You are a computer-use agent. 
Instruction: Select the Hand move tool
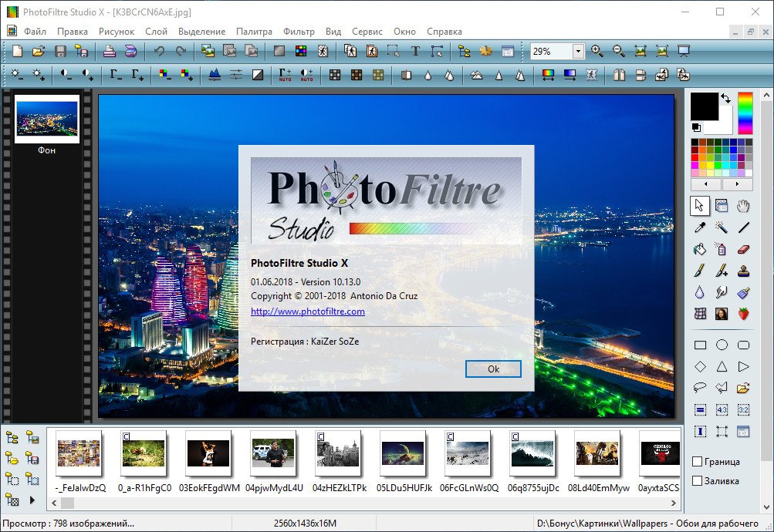coord(743,206)
